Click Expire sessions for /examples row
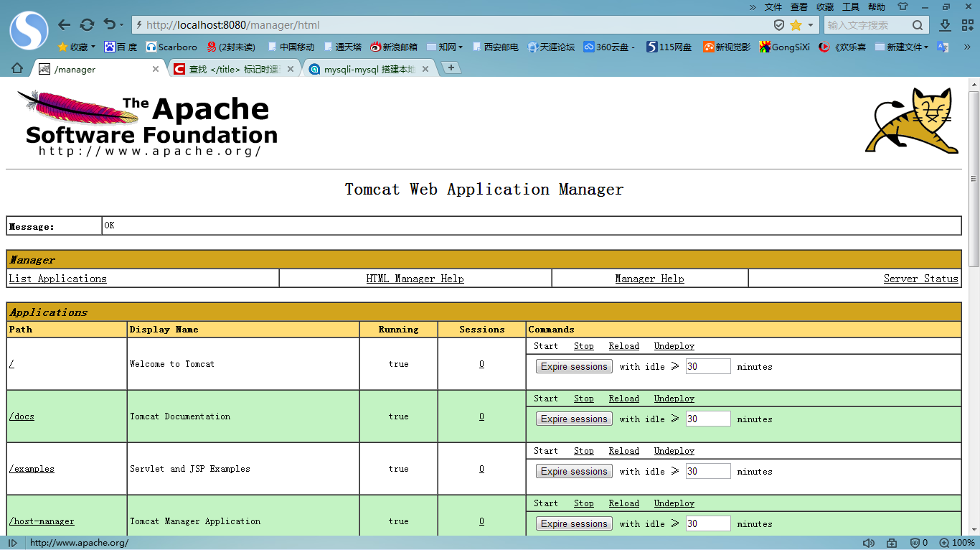980x550 pixels. [574, 472]
